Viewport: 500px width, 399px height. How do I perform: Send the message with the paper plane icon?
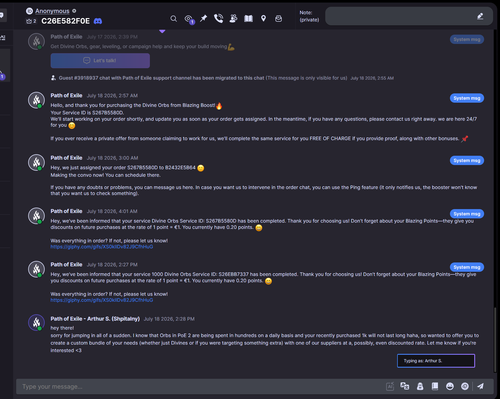tap(480, 386)
